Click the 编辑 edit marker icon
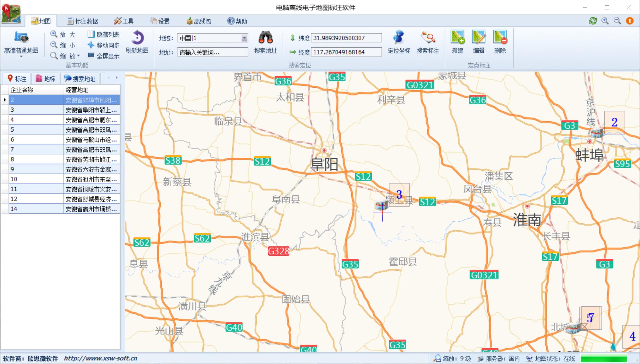Viewport: 640px width, 364px height. tap(479, 37)
